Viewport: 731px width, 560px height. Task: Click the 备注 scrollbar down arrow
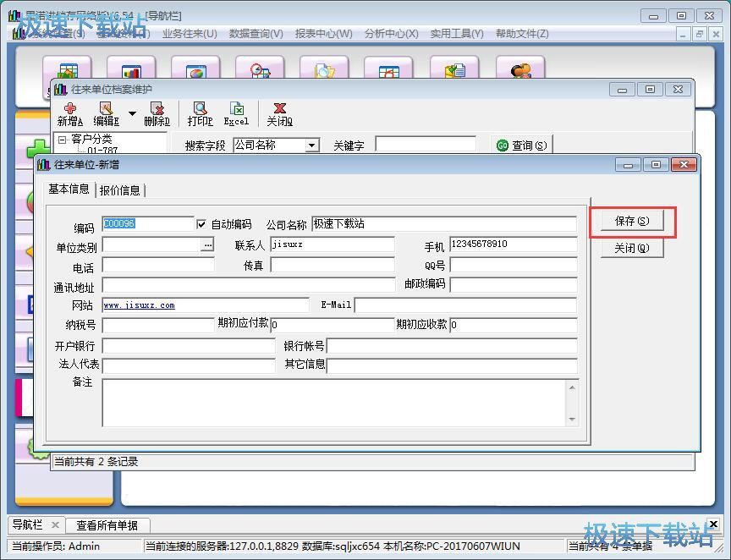coord(572,420)
